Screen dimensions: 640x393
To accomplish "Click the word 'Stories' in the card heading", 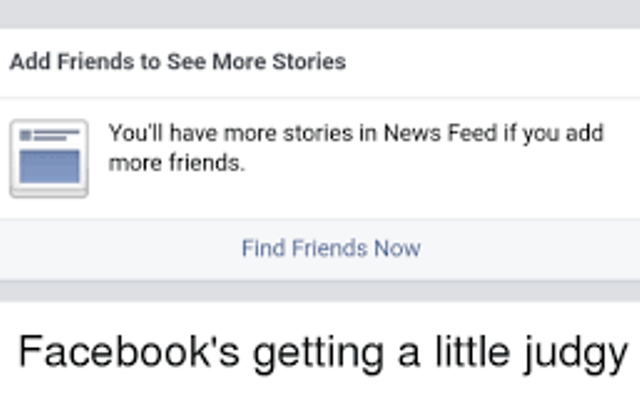I will point(309,62).
